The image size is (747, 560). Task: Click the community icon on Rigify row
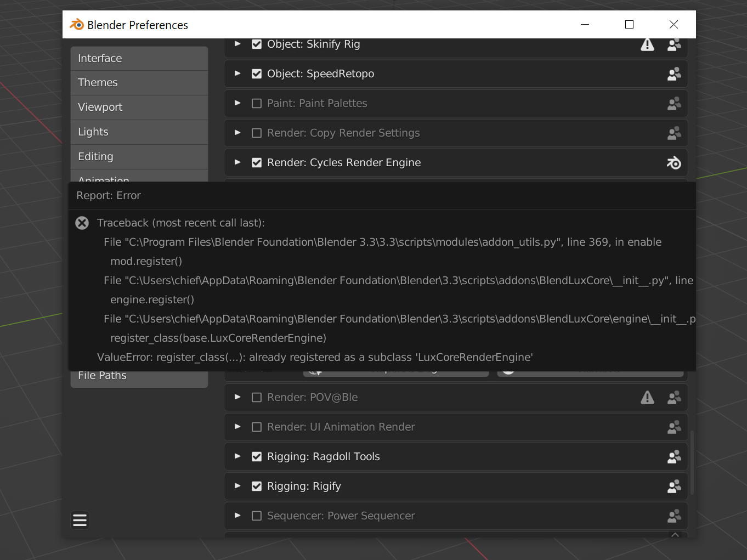pos(674,487)
